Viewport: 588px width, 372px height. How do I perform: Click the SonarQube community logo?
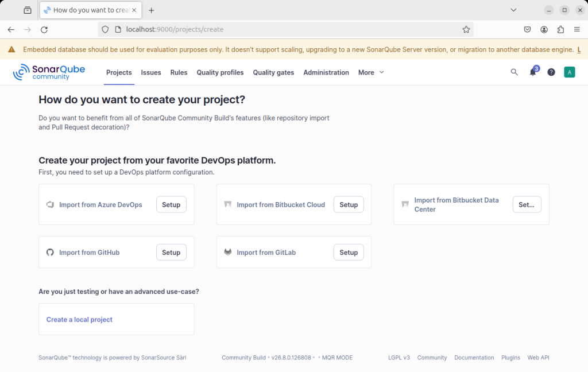49,72
